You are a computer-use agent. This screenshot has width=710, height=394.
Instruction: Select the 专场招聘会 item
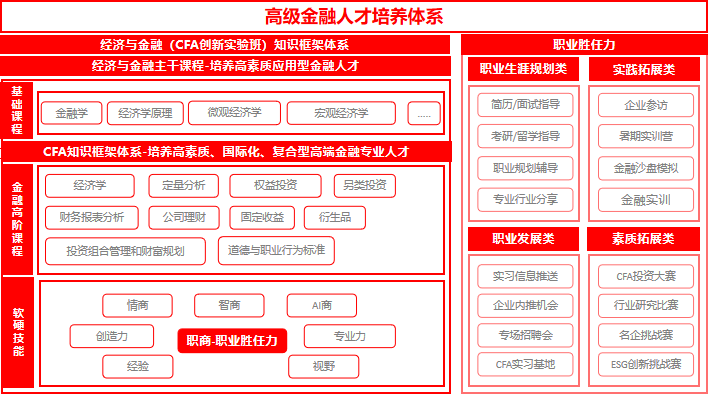click(525, 336)
